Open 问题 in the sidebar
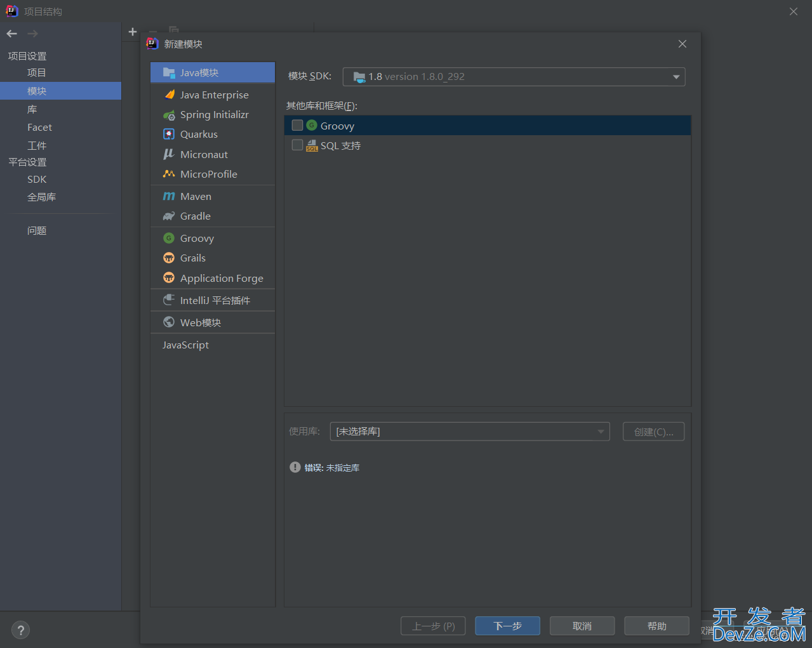The width and height of the screenshot is (812, 648). tap(37, 230)
